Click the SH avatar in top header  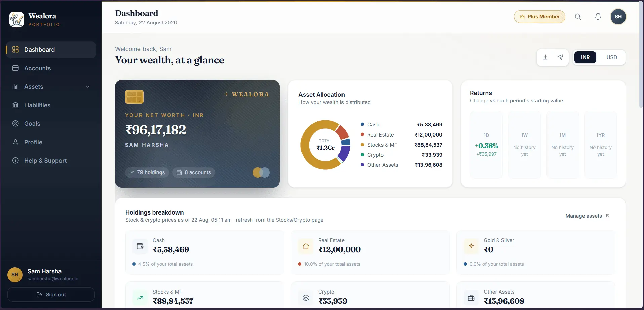click(x=618, y=17)
